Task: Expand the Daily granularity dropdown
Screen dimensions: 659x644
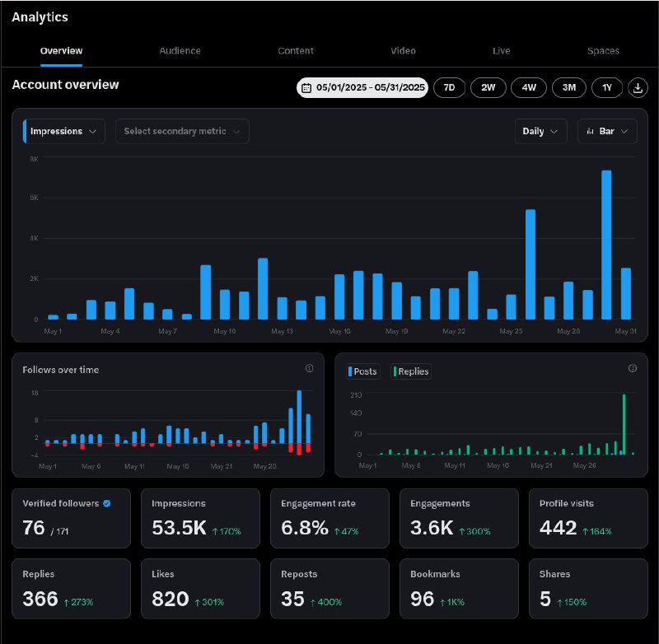Action: [540, 131]
